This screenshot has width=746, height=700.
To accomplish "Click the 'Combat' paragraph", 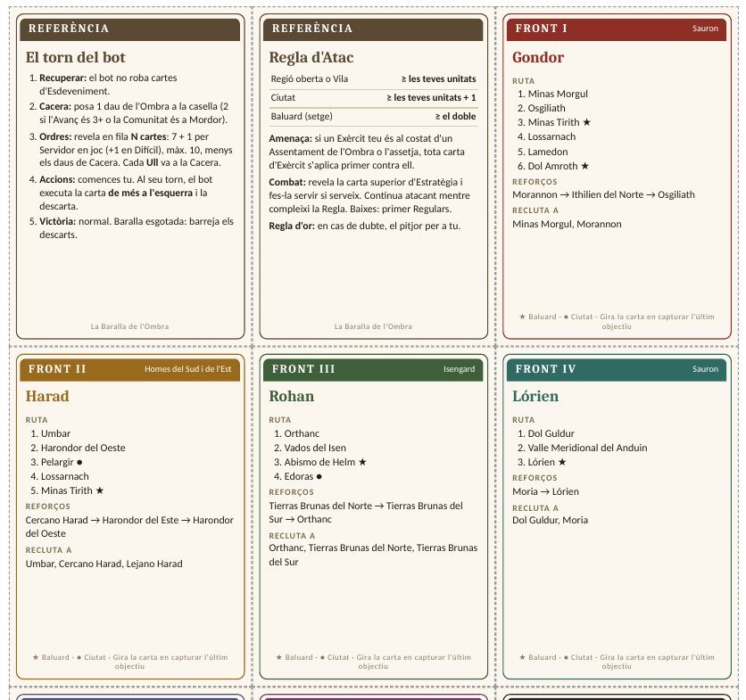I will [369, 195].
